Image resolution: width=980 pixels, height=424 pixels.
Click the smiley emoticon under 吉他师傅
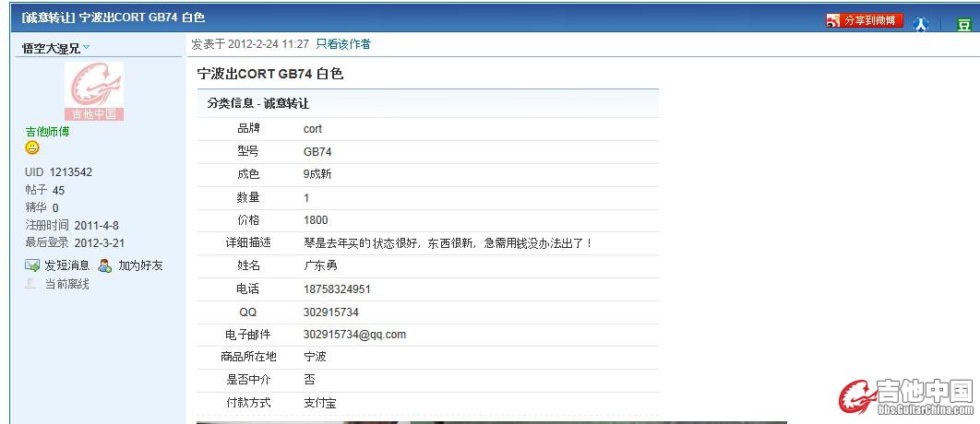point(32,148)
